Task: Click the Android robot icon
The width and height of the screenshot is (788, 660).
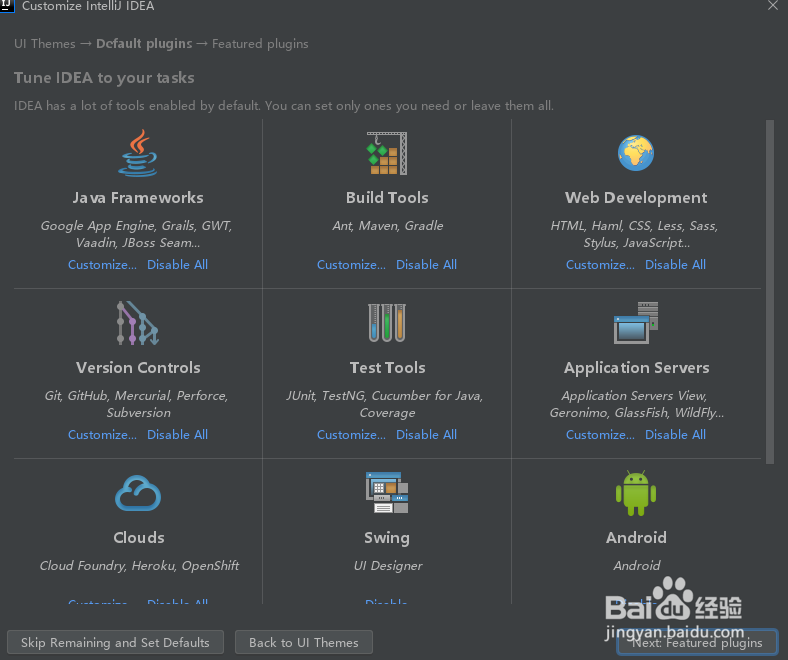Action: (x=636, y=493)
